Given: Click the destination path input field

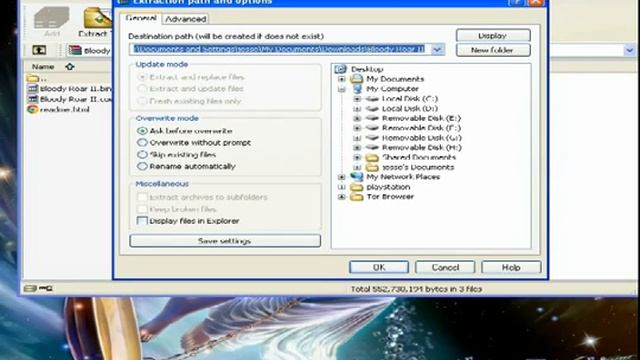Looking at the screenshot, I should (280, 49).
